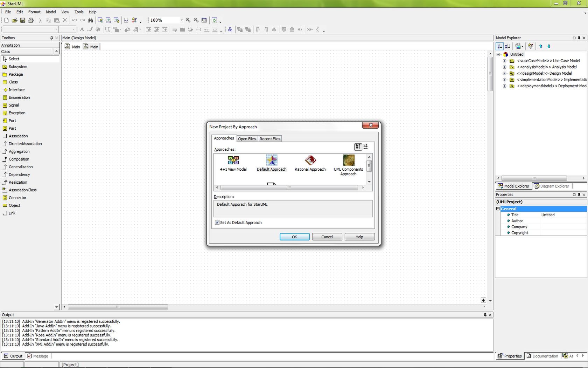Click the Annotation toolbox category header
588x368 pixels.
pyautogui.click(x=30, y=45)
